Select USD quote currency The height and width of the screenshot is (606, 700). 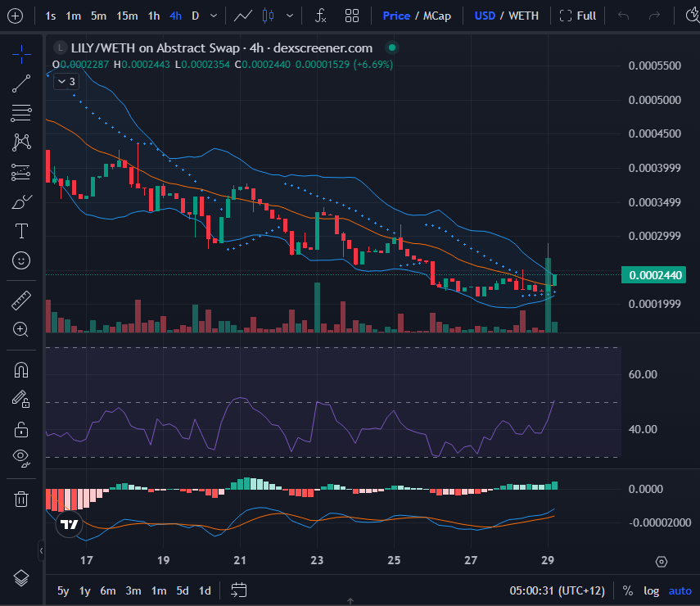click(485, 16)
